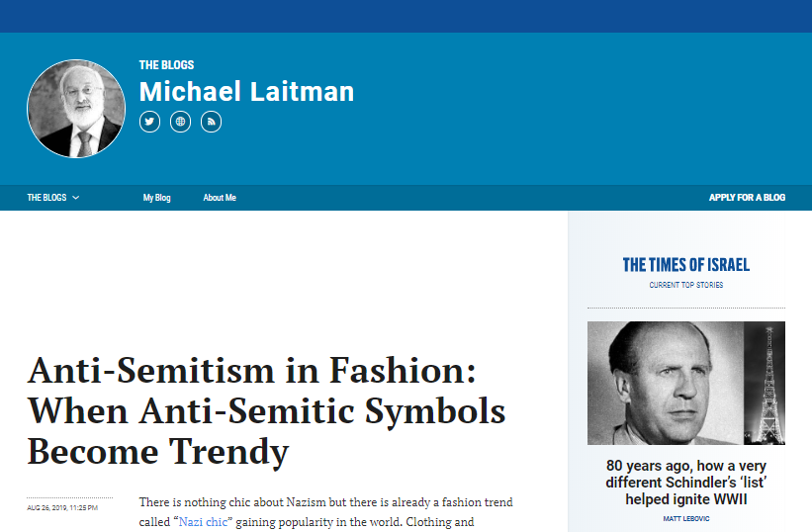Viewport: 812px width, 532px height.
Task: Open the RSS feed icon
Action: (211, 122)
